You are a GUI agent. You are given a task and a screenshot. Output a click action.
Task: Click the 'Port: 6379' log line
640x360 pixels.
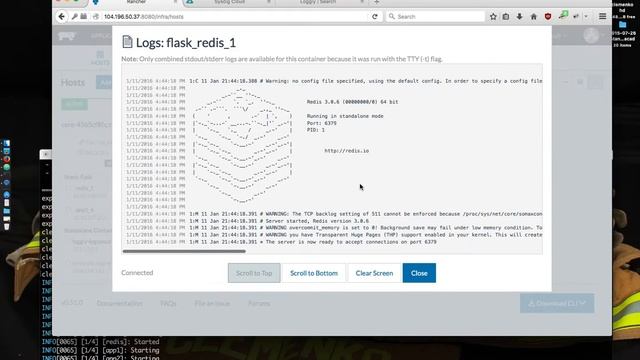pos(322,123)
